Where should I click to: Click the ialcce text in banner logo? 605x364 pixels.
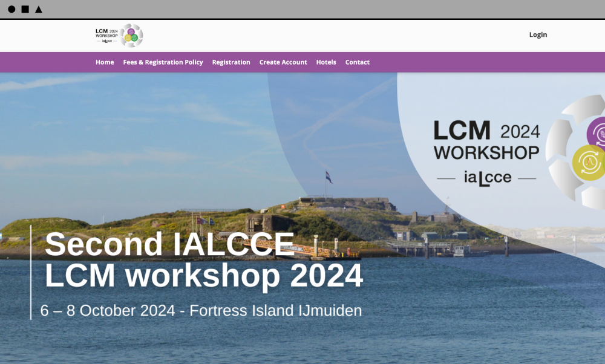point(487,178)
